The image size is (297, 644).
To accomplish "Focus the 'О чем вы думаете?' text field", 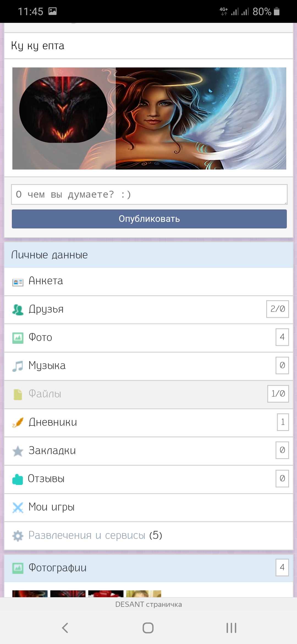I will (149, 195).
